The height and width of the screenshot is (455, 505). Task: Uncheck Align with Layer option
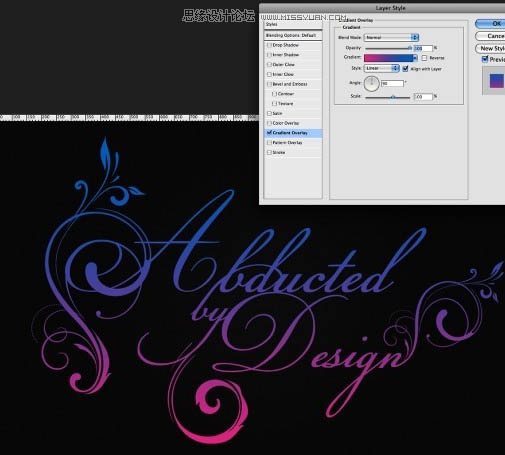(x=405, y=69)
